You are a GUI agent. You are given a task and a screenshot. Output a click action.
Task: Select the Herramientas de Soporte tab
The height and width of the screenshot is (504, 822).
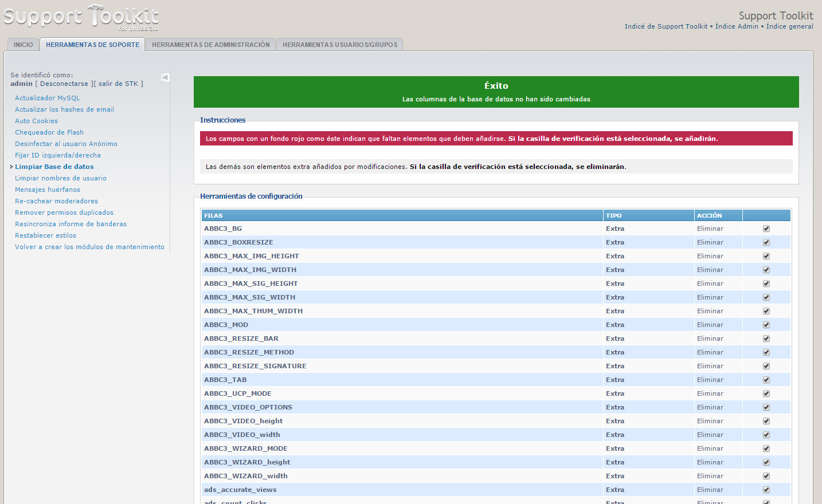click(x=92, y=45)
